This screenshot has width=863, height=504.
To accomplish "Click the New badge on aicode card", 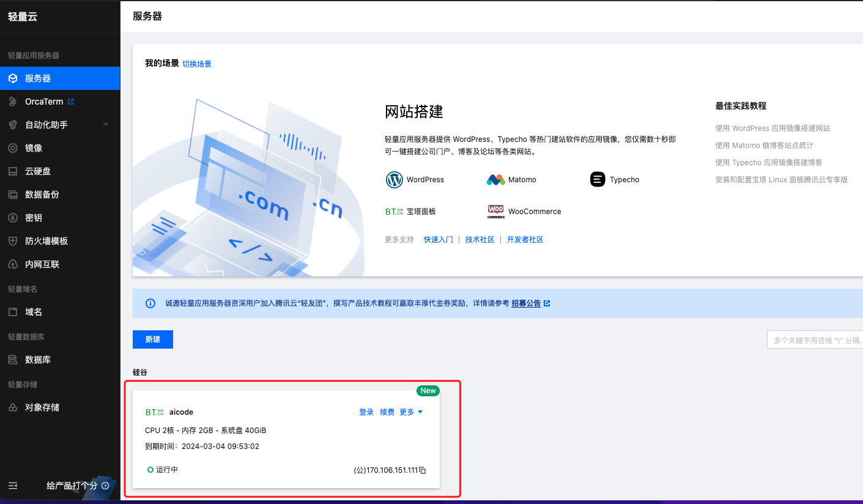I will 428,391.
